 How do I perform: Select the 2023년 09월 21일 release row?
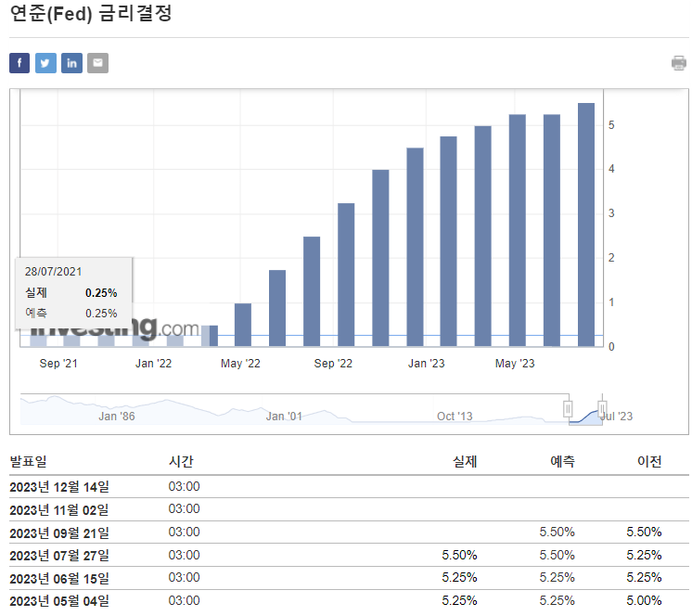point(349,533)
